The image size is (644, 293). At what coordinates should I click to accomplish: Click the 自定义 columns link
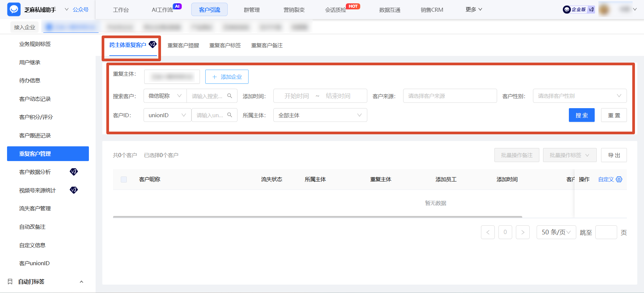606,179
